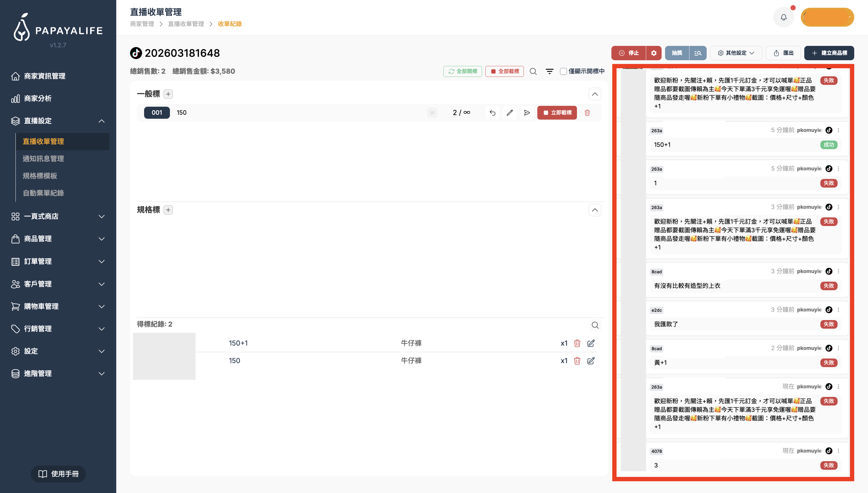The image size is (868, 493).
Task: Enable the 僅顯示開標中 checkbox
Action: pos(563,71)
